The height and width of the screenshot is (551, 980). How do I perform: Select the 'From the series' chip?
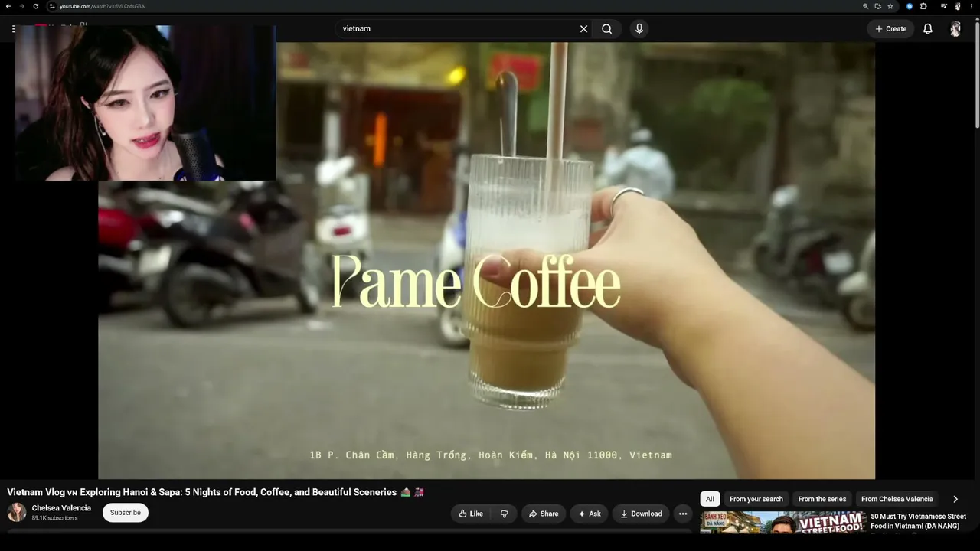coord(822,499)
